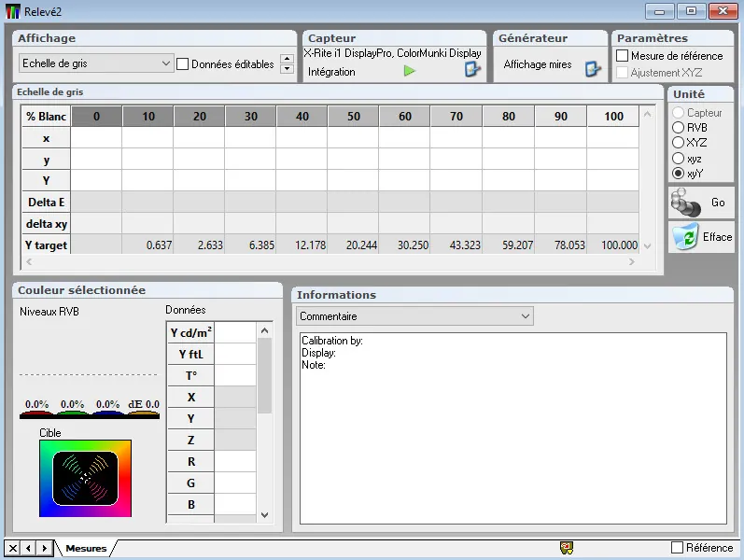Image resolution: width=744 pixels, height=560 pixels.
Task: Select the 90 % Blanc column header
Action: [560, 117]
